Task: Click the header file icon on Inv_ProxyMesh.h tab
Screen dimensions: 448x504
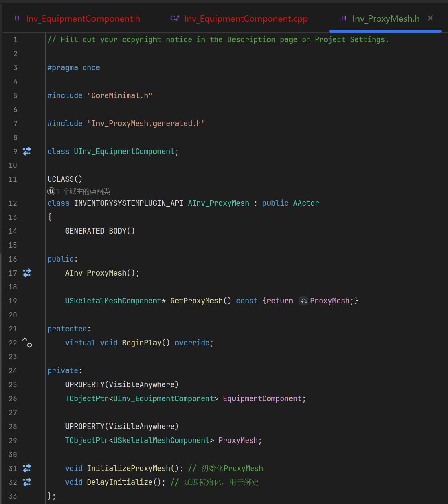Action: tap(342, 18)
